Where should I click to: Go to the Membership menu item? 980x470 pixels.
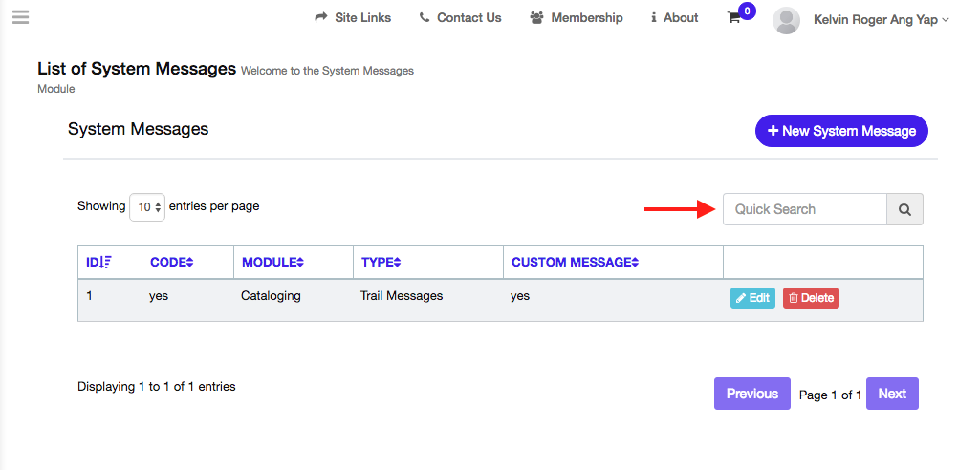577,18
